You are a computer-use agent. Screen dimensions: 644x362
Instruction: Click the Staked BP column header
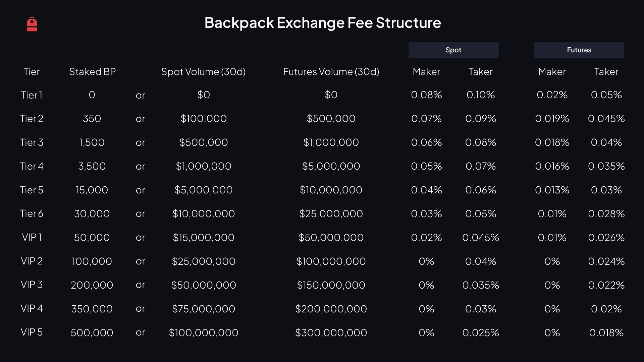pyautogui.click(x=92, y=71)
